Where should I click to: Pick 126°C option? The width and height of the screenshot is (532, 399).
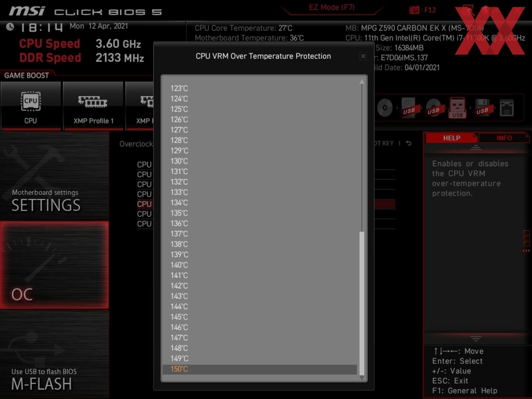(x=260, y=120)
